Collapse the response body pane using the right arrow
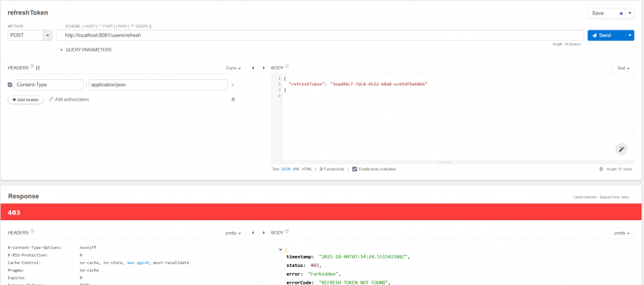This screenshot has height=285, width=644. click(x=264, y=232)
